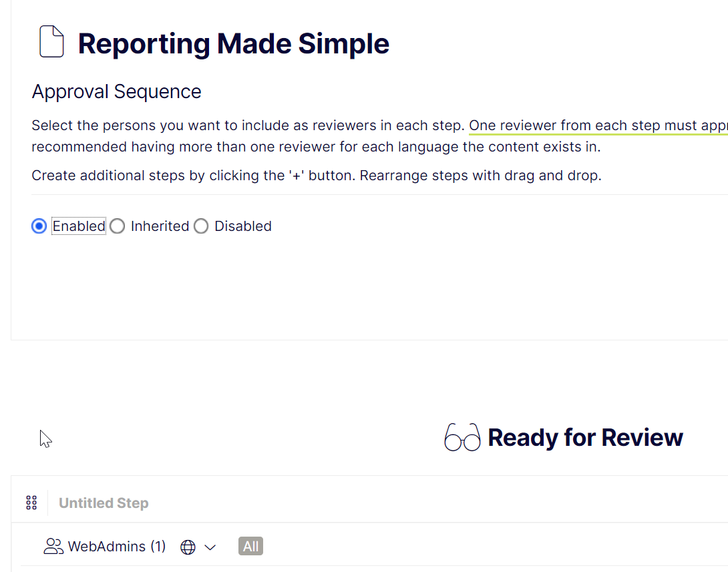Click the globe language icon
728x572 pixels.
188,547
